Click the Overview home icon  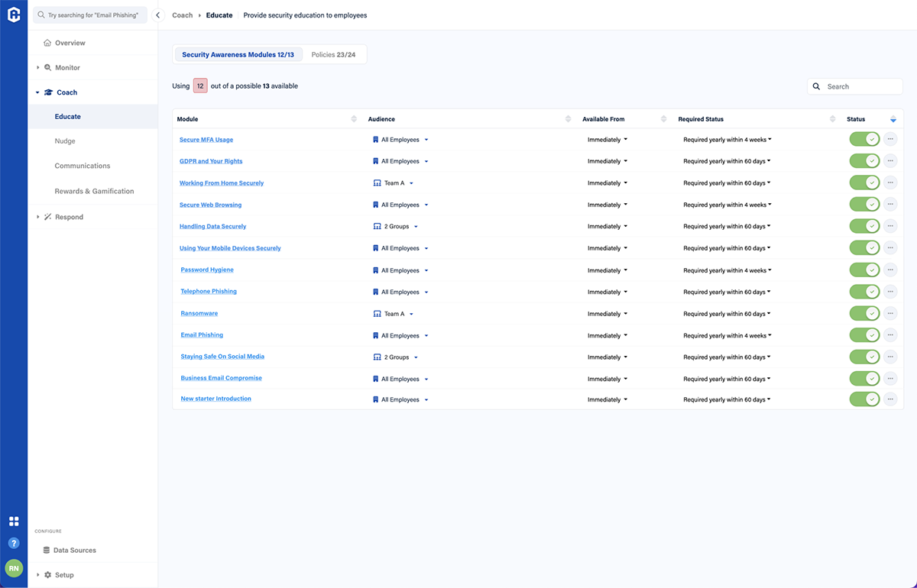click(x=46, y=43)
